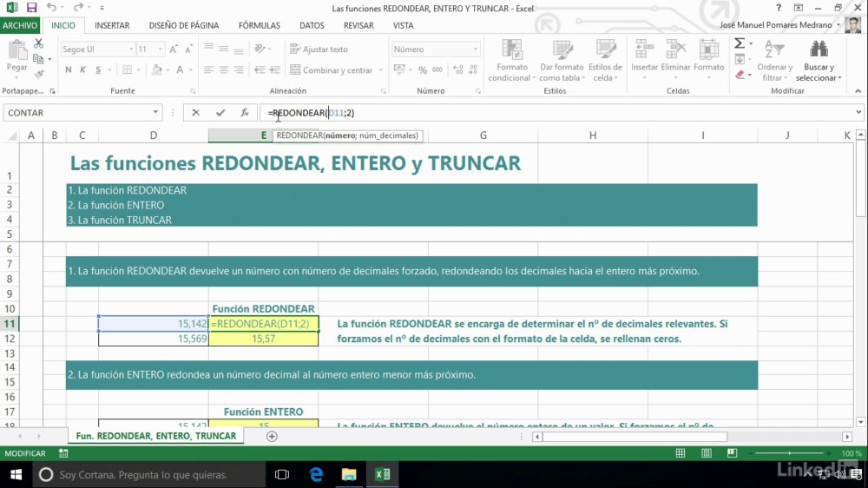Open the DATOS ribbon tab
The width and height of the screenshot is (868, 488).
[x=312, y=25]
